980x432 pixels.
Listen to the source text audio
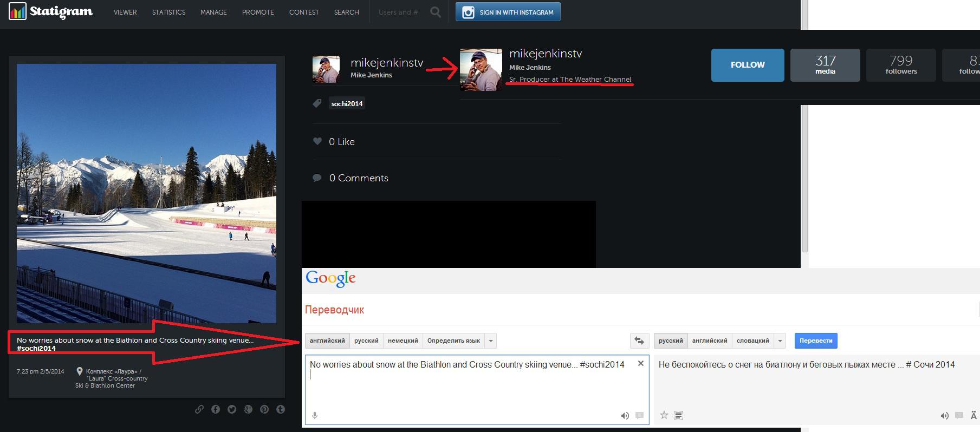point(625,416)
